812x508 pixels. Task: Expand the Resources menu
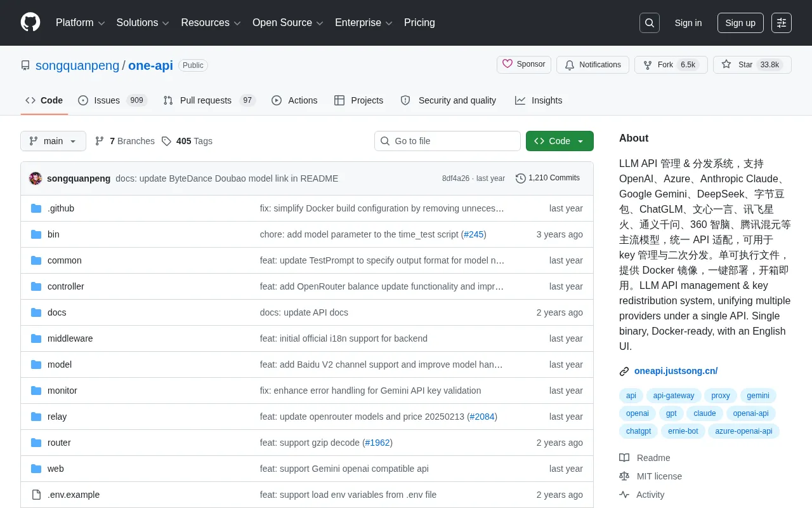coord(211,23)
